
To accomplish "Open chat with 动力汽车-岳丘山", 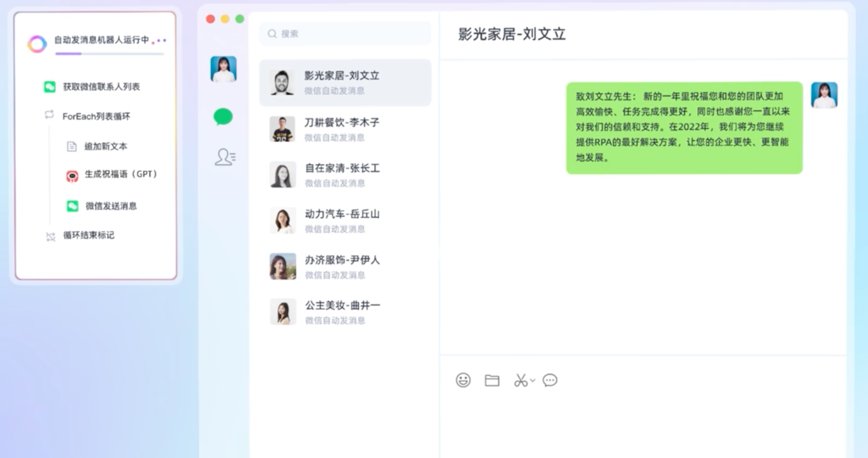I will pos(345,221).
